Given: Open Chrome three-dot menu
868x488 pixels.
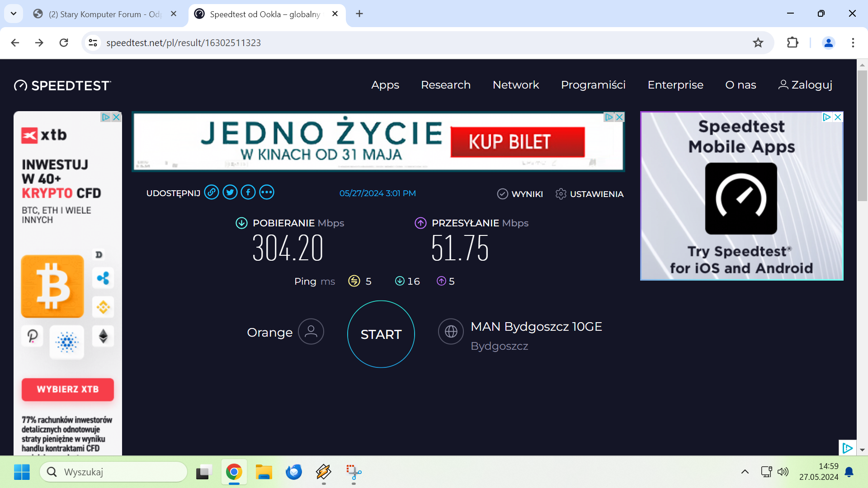Looking at the screenshot, I should [x=853, y=42].
